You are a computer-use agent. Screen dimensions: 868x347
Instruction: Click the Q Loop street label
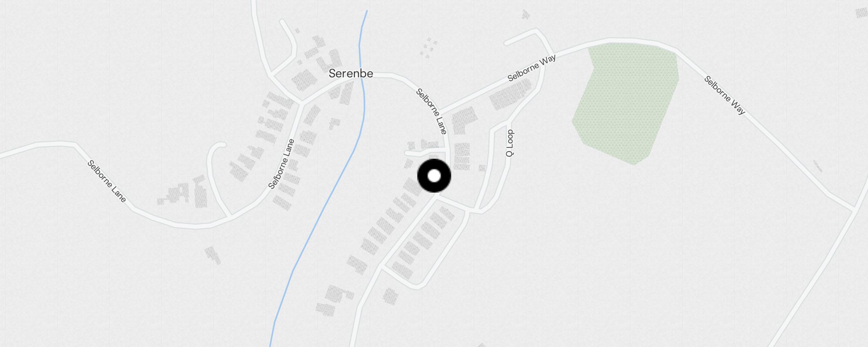click(x=510, y=143)
